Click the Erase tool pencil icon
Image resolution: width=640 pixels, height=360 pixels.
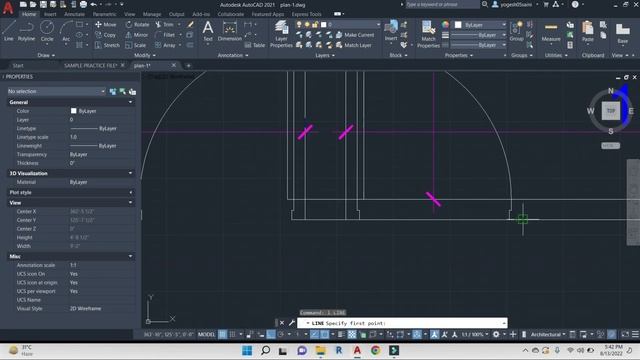pyautogui.click(x=190, y=24)
